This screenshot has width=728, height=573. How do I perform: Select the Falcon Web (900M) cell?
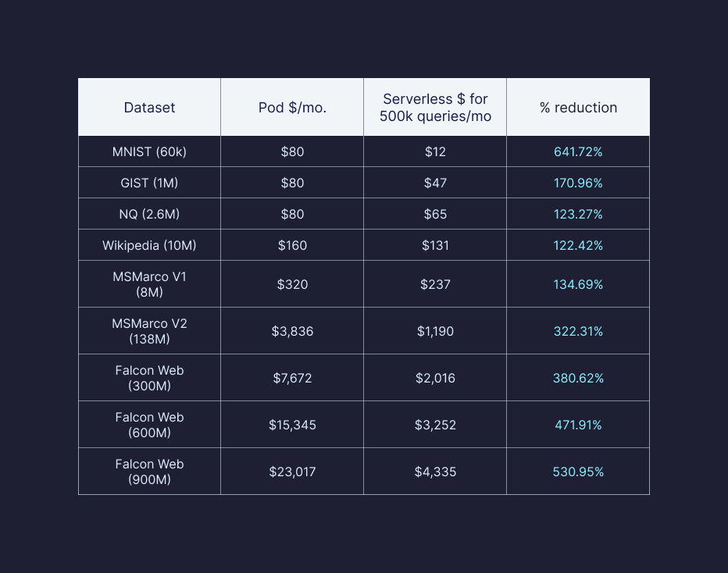pyautogui.click(x=149, y=472)
